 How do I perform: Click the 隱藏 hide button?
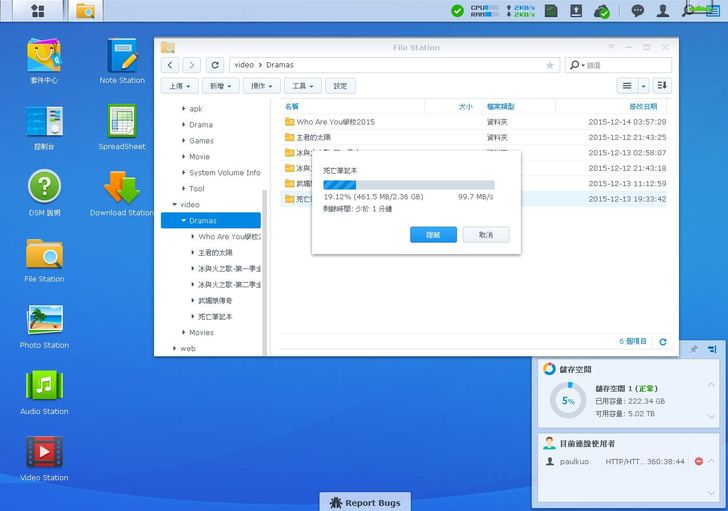click(x=433, y=234)
